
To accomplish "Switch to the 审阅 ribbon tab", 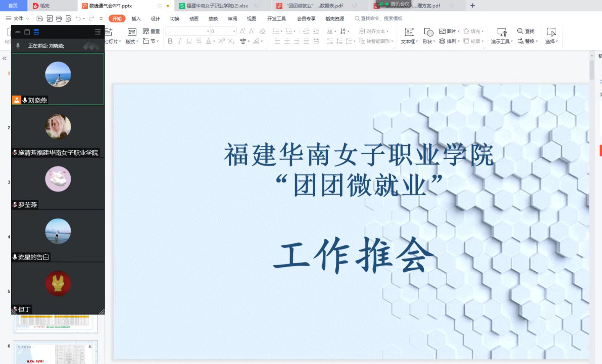I will [232, 19].
